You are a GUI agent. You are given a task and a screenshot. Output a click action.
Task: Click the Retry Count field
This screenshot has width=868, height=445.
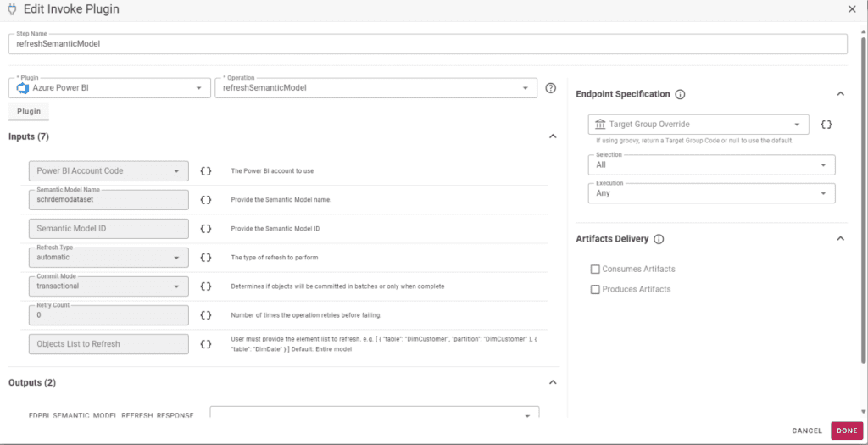[x=108, y=315]
